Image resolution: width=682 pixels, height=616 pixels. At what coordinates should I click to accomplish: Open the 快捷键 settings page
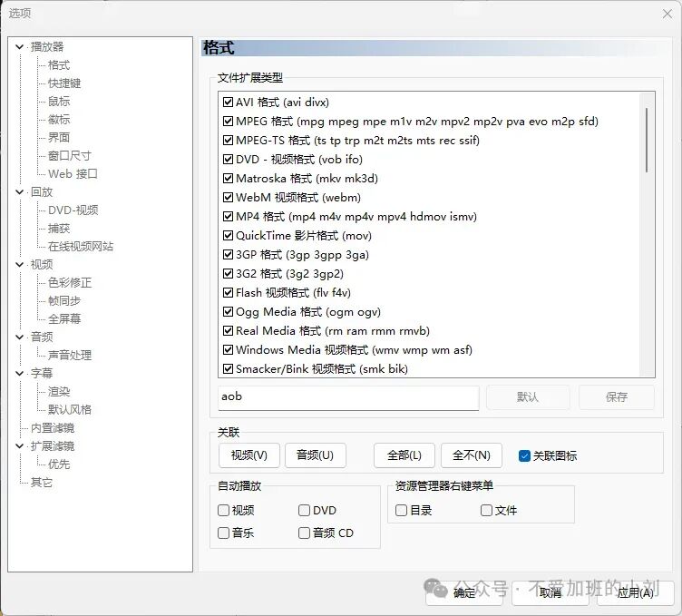pyautogui.click(x=64, y=83)
